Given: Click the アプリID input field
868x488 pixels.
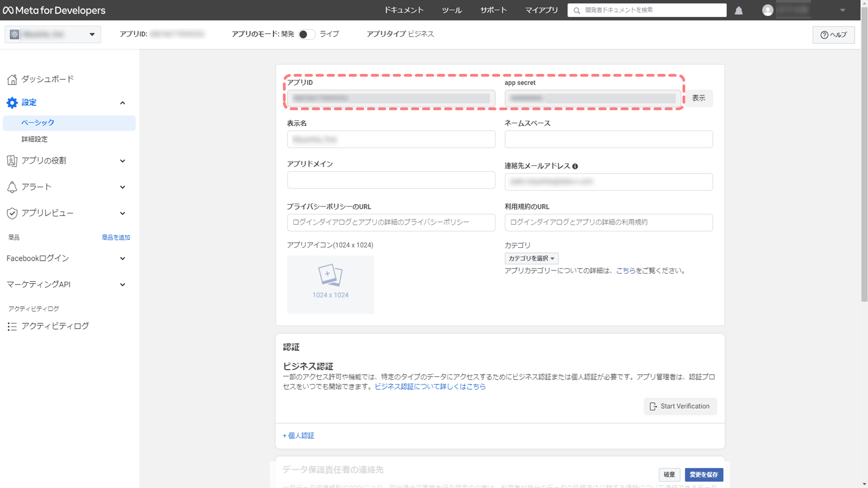Looking at the screenshot, I should pyautogui.click(x=391, y=98).
